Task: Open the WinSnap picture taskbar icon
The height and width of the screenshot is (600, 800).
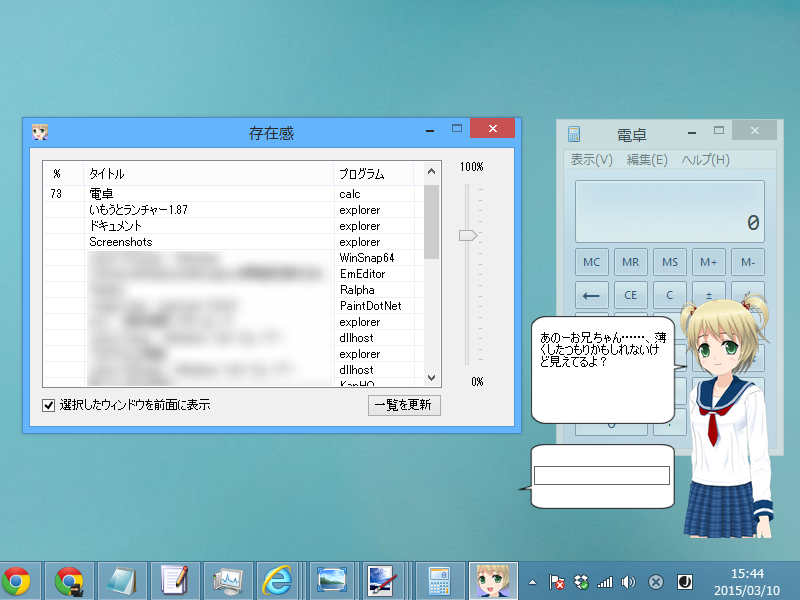Action: (x=332, y=580)
